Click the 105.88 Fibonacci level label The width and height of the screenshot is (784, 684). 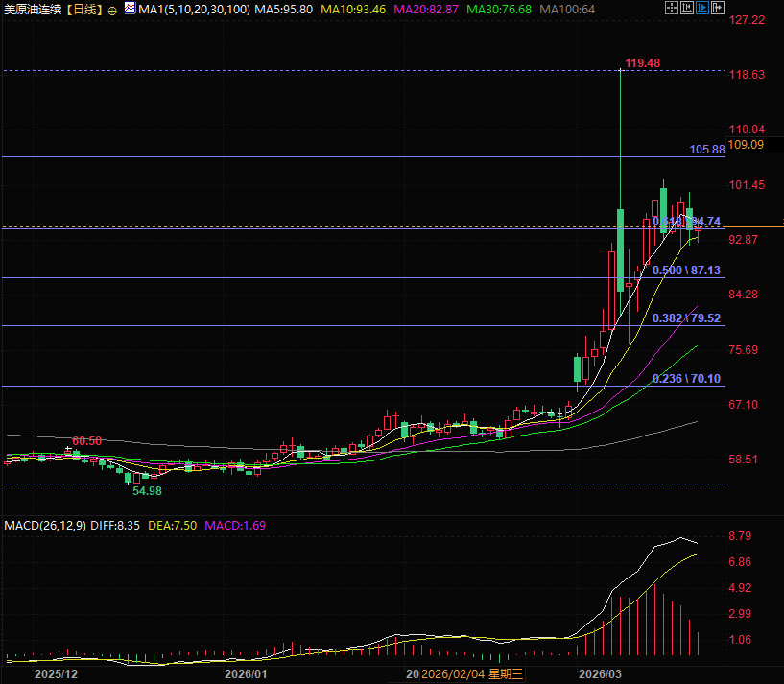coord(707,150)
